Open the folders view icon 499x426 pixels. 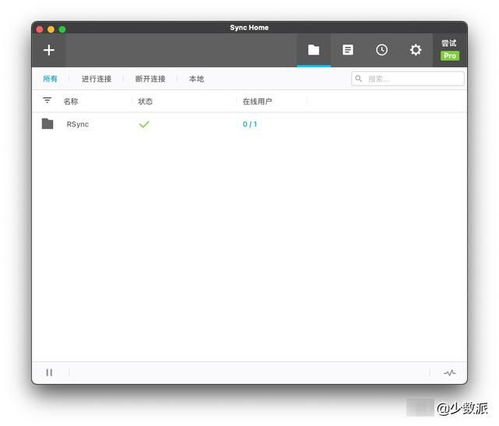(314, 50)
